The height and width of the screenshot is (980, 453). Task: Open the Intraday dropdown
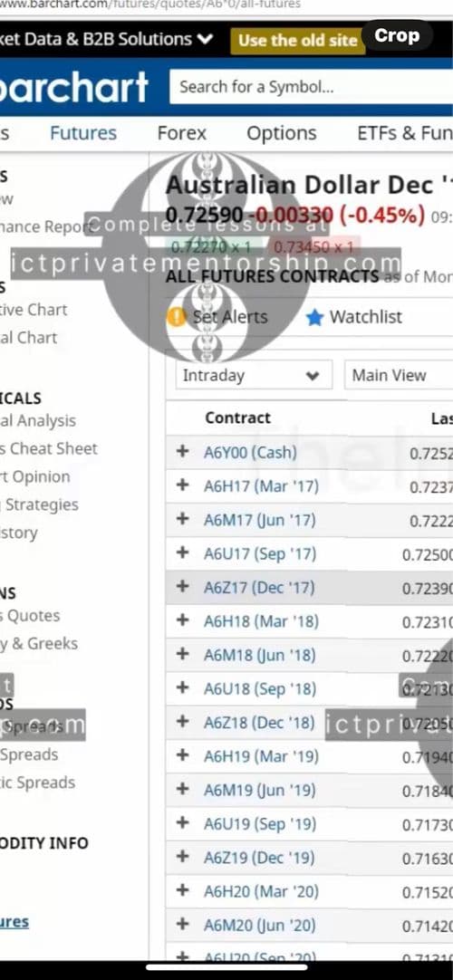254,376
